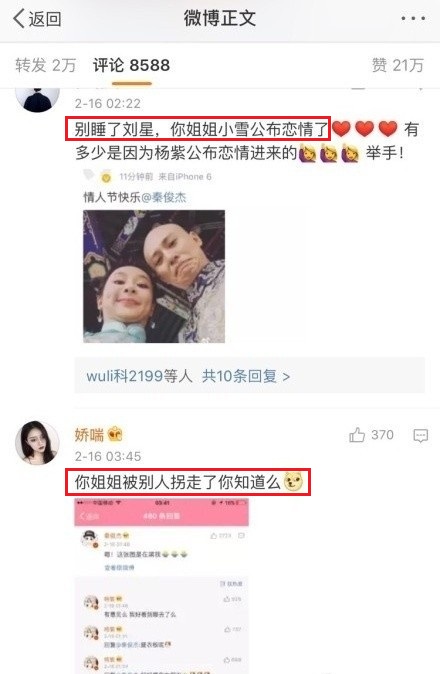Reply to 娇喘 via comment bubble icon
The height and width of the screenshot is (674, 440).
[x=420, y=435]
